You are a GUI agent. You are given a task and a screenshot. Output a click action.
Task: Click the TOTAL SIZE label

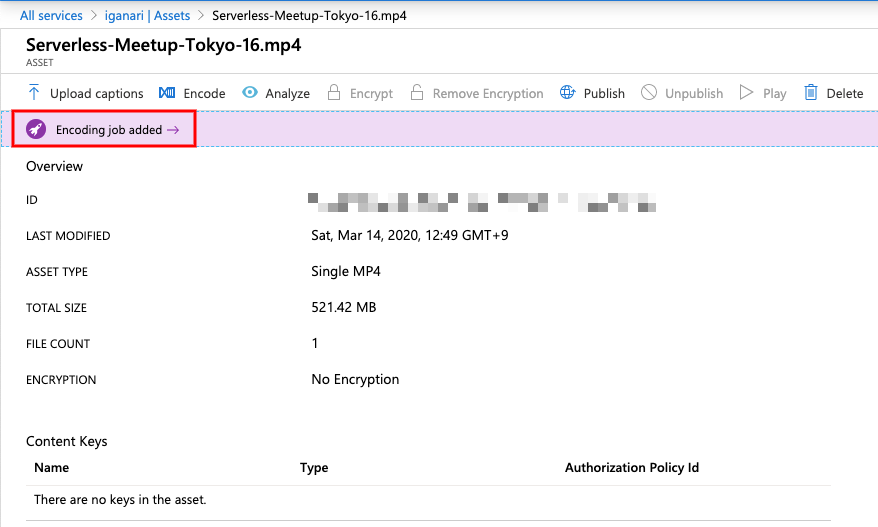(56, 307)
